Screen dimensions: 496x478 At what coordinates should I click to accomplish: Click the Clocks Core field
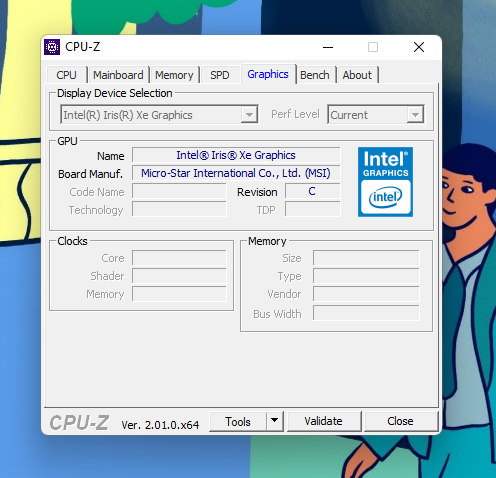point(179,258)
